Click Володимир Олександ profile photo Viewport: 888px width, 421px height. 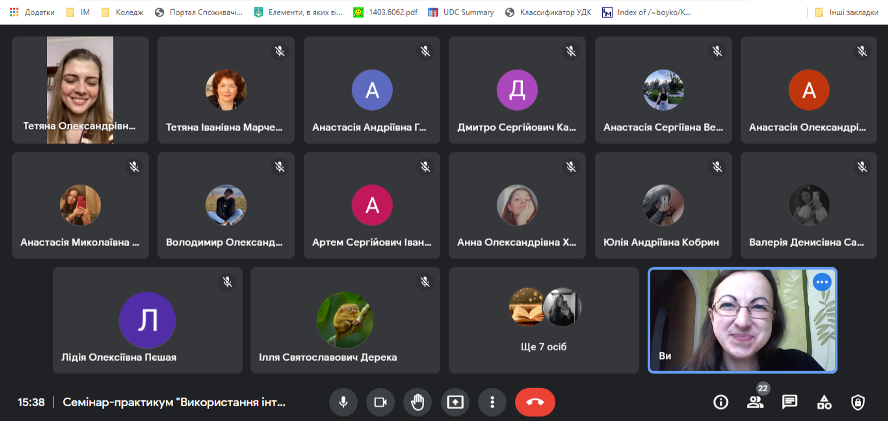pyautogui.click(x=226, y=205)
